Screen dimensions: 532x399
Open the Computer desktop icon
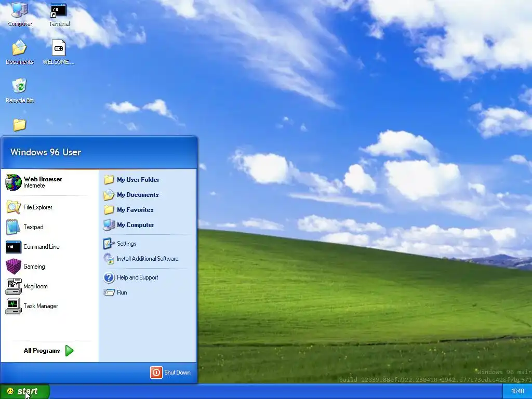coord(20,14)
